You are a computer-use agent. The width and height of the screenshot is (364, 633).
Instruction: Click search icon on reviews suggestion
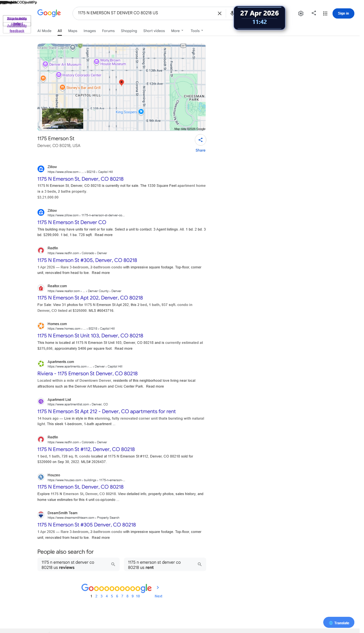tap(113, 564)
